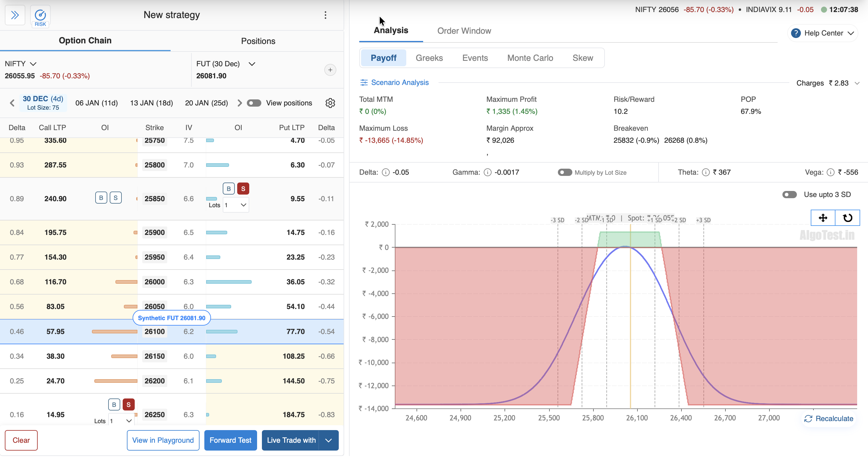Toggle View positions switch
This screenshot has height=459, width=868.
pos(254,103)
